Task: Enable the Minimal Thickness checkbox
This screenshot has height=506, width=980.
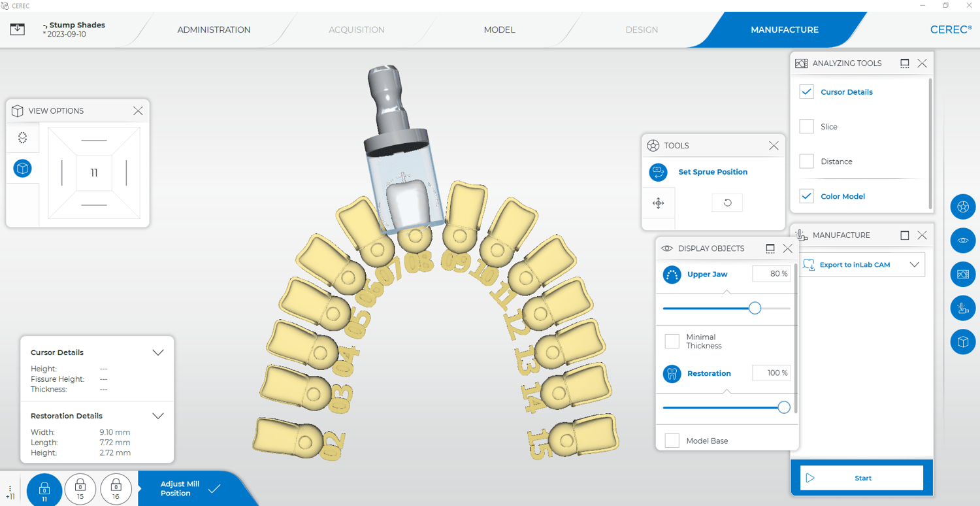Action: 672,341
